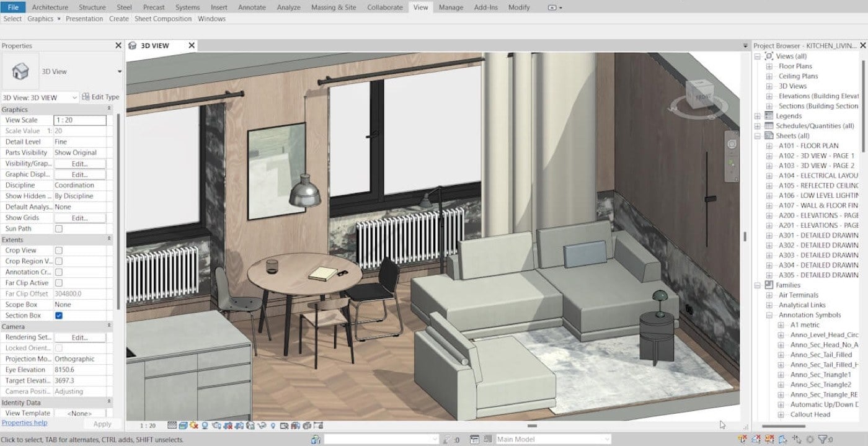Tick the Annotation Crop checkbox

point(59,272)
